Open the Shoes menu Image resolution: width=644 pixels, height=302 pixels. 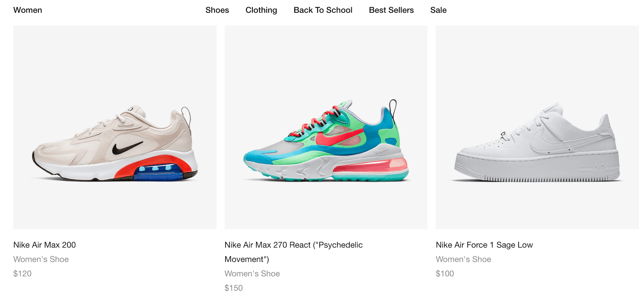(217, 10)
